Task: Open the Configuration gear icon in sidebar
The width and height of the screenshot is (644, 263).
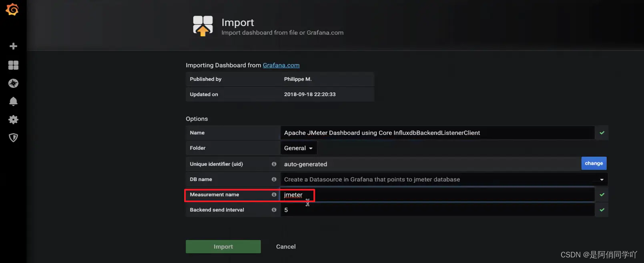Action: pyautogui.click(x=13, y=119)
